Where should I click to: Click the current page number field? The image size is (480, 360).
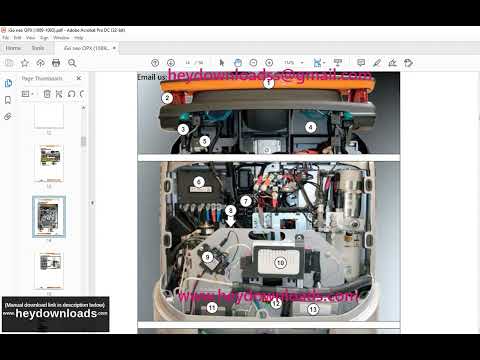pos(188,63)
